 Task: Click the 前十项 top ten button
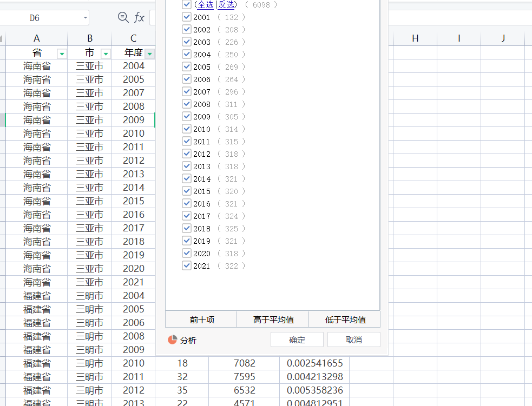[x=201, y=320]
